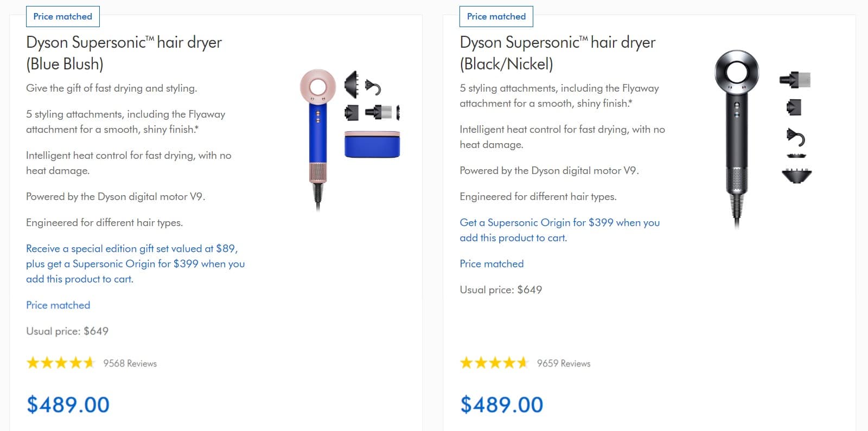Image resolution: width=868 pixels, height=431 pixels.
Task: Click the blue presentation case image
Action: (372, 144)
